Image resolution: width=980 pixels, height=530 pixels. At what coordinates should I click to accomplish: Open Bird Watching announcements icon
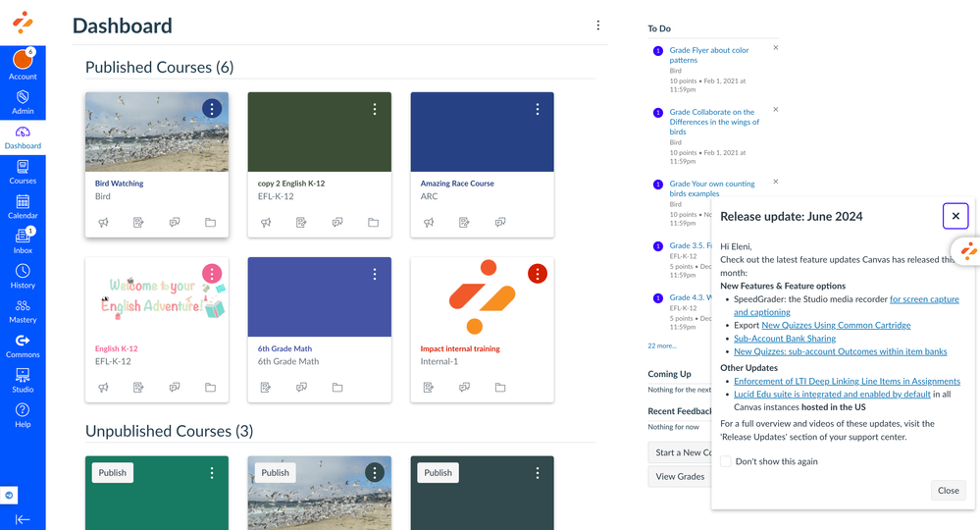pyautogui.click(x=104, y=223)
